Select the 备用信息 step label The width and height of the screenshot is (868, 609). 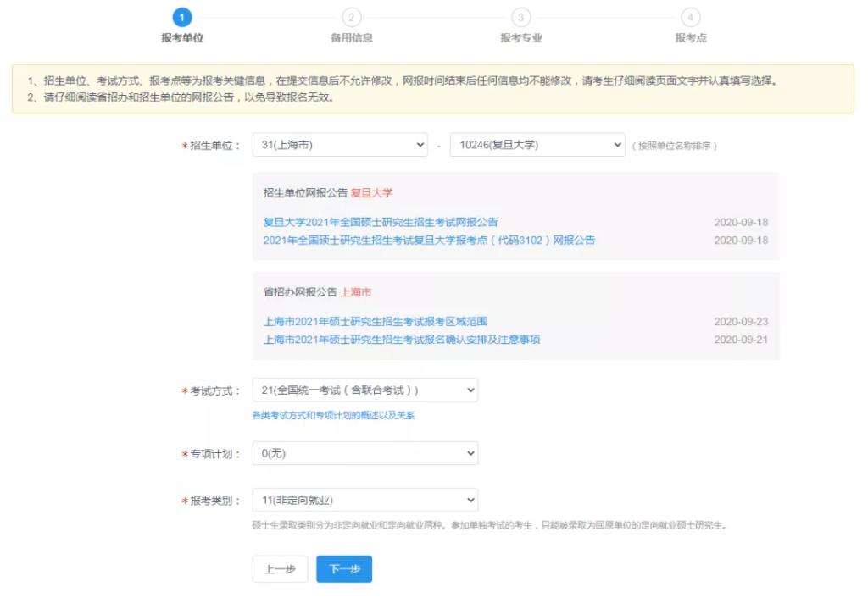coord(352,37)
